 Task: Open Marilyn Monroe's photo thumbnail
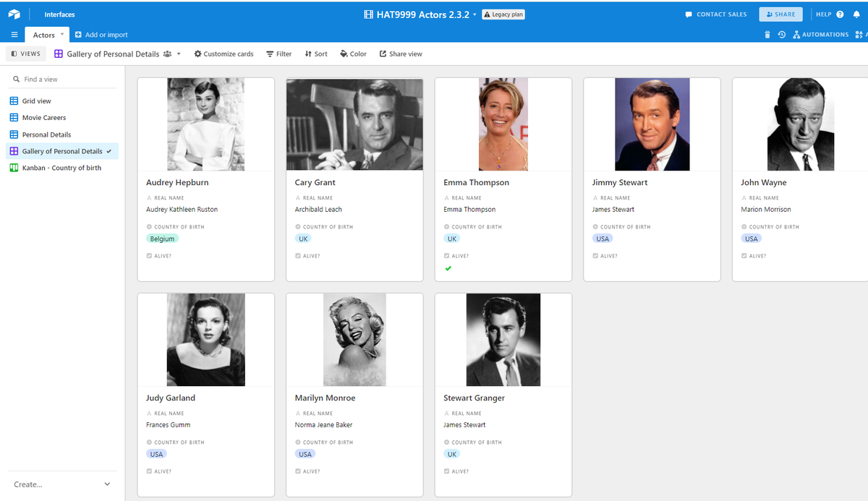click(x=354, y=340)
